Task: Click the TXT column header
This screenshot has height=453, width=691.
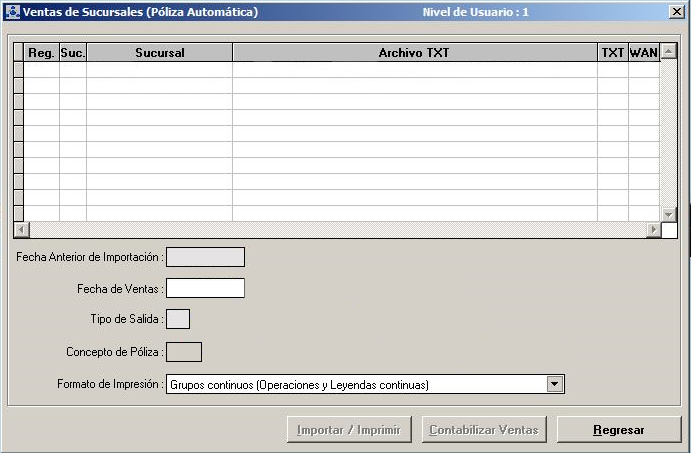Action: tap(612, 52)
